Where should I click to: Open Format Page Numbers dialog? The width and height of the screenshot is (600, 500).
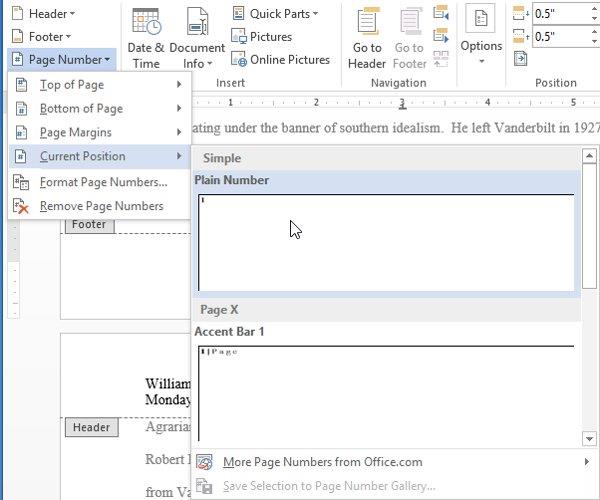point(99,182)
